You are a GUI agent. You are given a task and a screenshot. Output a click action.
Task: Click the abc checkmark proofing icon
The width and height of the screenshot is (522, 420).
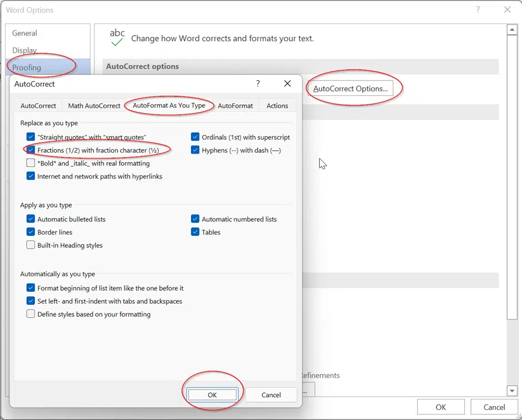tap(117, 37)
